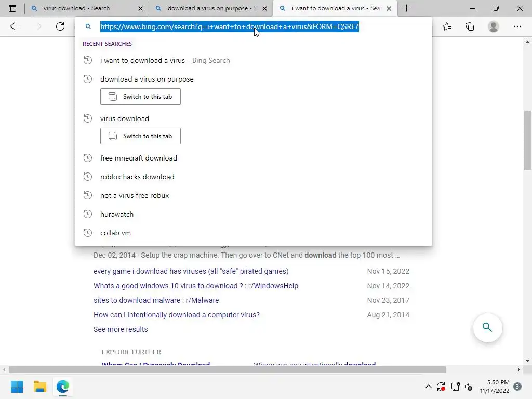Choose 'roblox hacks download' recent search
The height and width of the screenshot is (399, 532).
pos(253,177)
